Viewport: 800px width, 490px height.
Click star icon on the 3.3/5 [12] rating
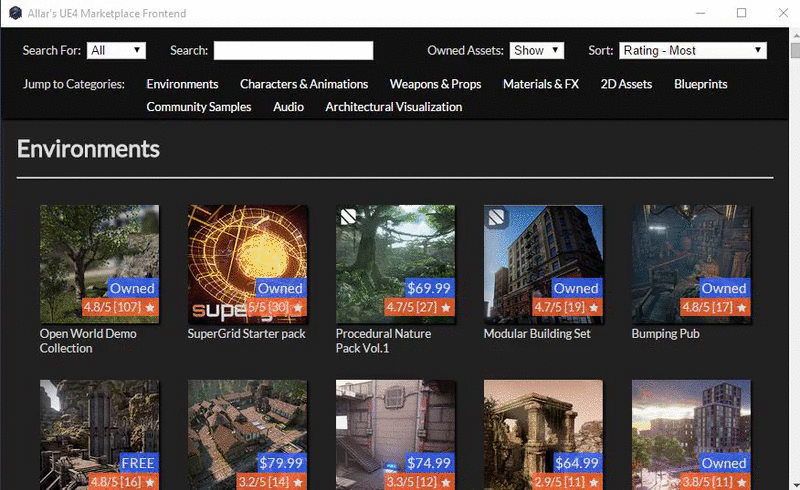coord(445,482)
